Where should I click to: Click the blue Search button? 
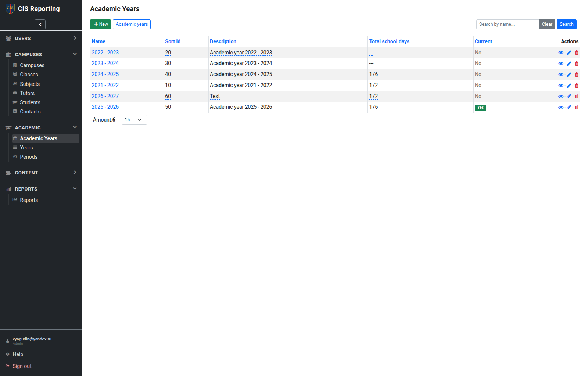[566, 24]
